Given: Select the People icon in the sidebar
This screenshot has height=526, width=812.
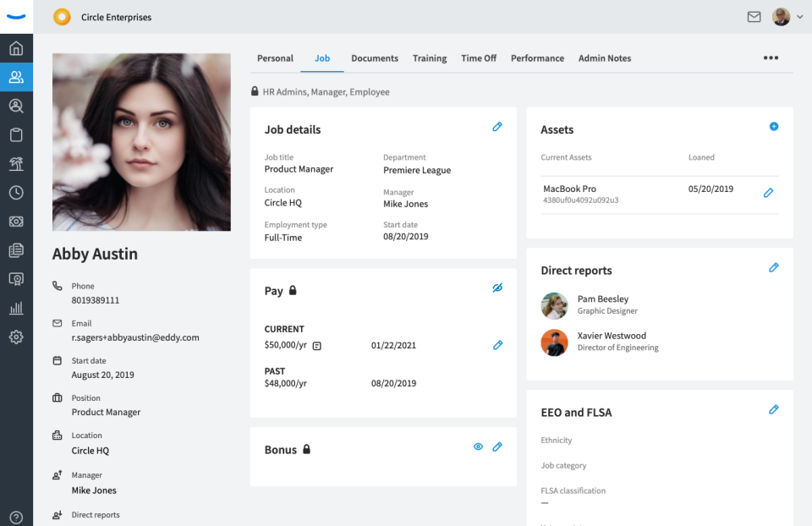Looking at the screenshot, I should tap(16, 77).
